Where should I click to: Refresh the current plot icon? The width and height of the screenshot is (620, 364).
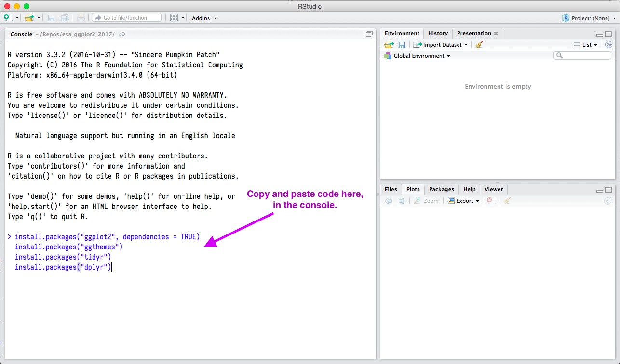point(608,201)
